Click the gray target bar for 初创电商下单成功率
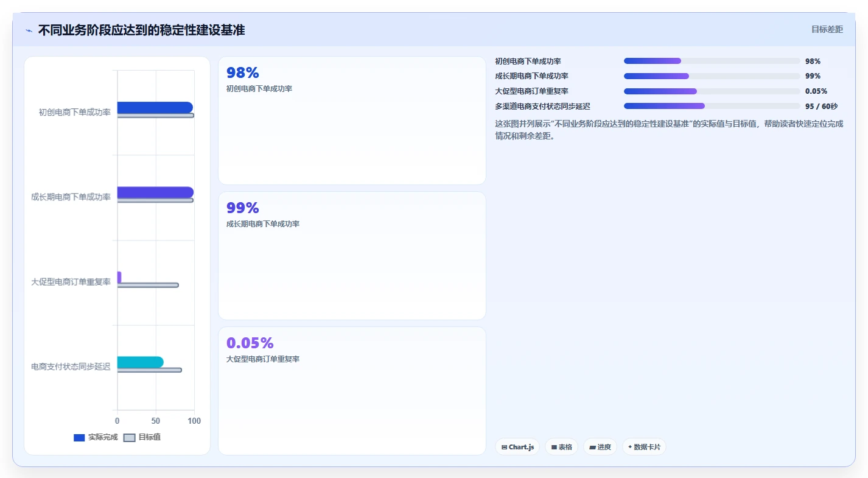 156,116
